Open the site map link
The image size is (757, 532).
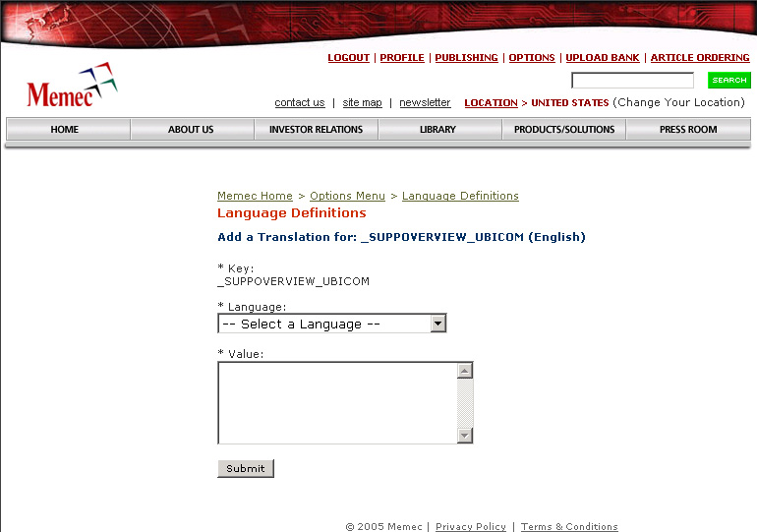coord(362,103)
